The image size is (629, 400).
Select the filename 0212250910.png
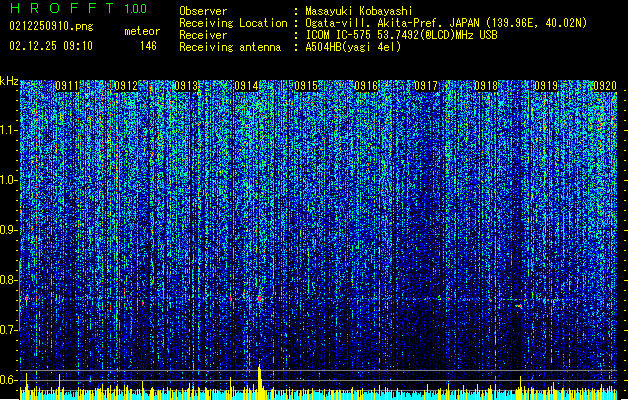pyautogui.click(x=51, y=26)
